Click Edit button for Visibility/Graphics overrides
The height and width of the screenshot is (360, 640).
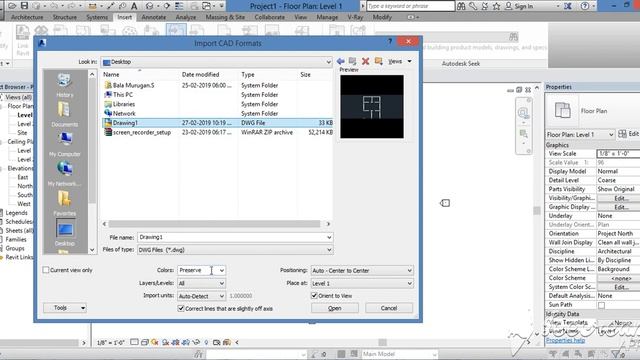tap(621, 198)
